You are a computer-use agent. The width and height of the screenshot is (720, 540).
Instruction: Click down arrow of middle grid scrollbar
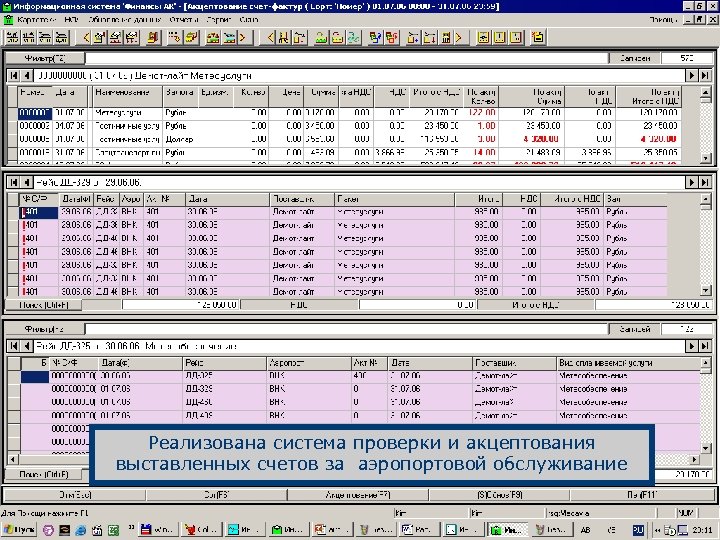[x=706, y=290]
